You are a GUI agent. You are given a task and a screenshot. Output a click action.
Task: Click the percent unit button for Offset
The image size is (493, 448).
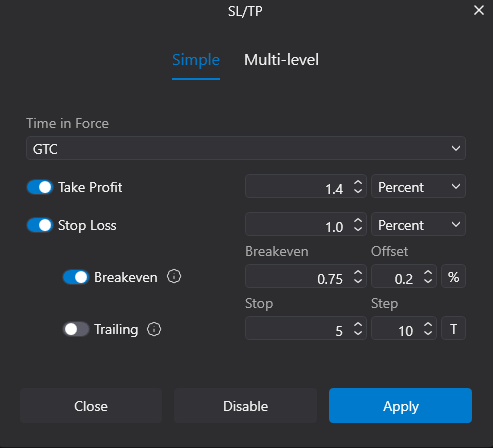click(x=453, y=276)
